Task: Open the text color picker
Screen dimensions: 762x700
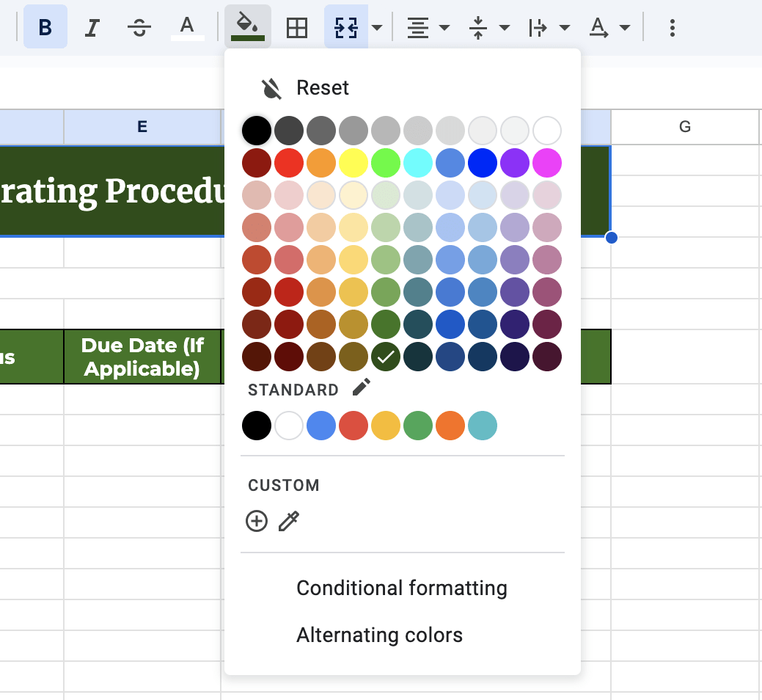Action: 187,28
